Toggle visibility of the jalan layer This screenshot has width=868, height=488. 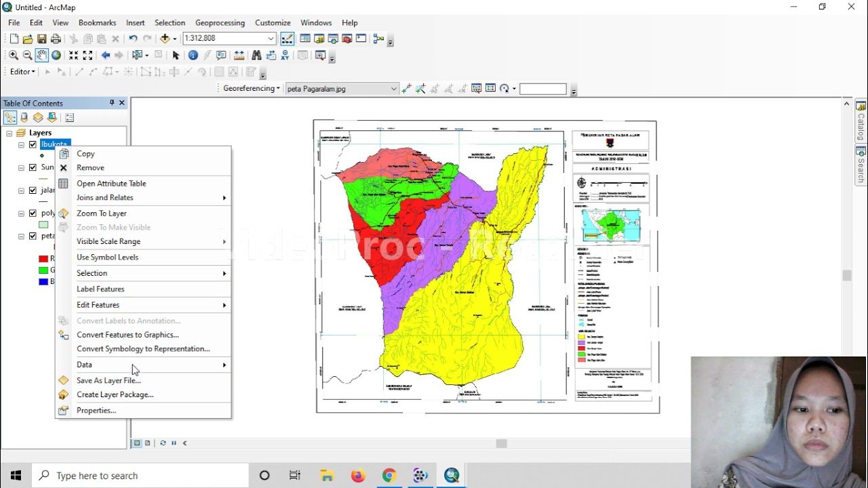coord(33,190)
